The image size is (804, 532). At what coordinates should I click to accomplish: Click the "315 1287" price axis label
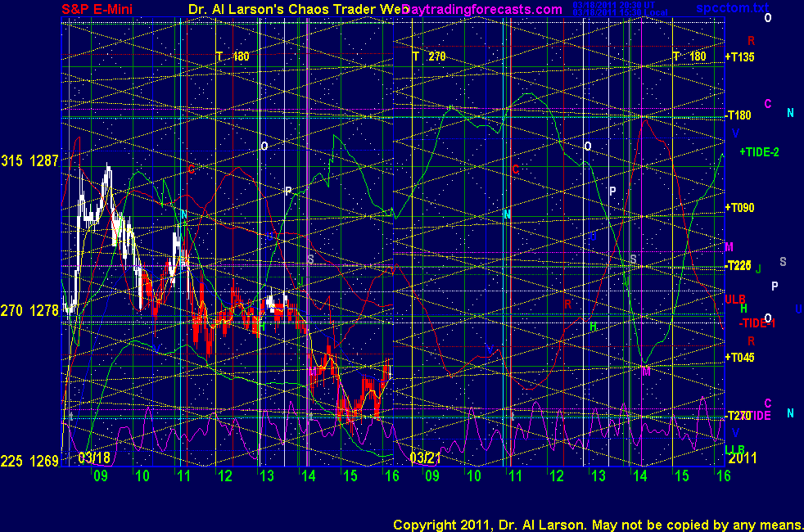coord(29,161)
